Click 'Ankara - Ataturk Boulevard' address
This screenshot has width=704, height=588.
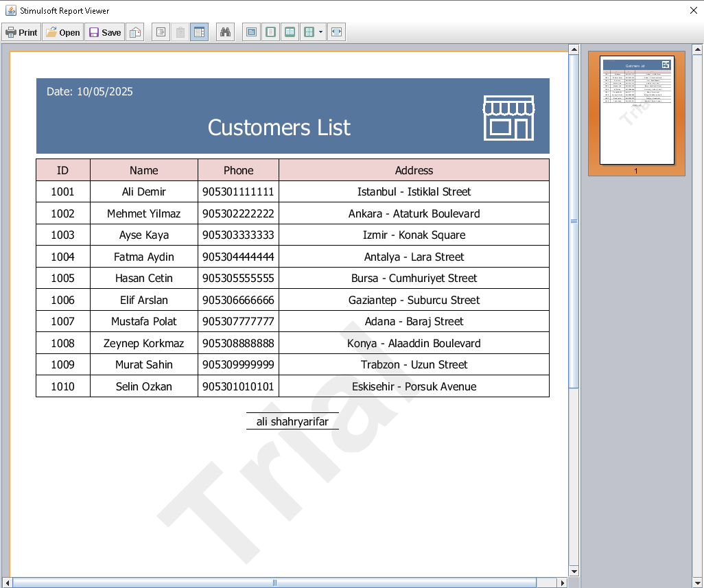[414, 213]
